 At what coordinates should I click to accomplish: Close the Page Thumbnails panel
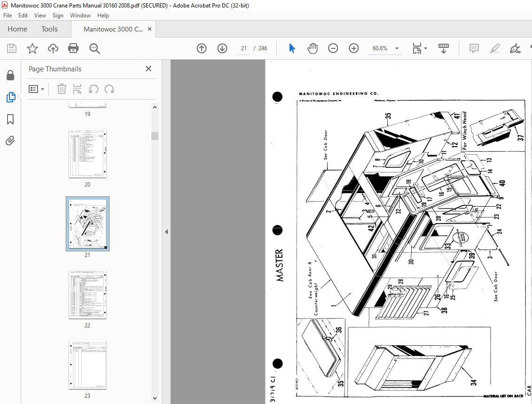[x=148, y=69]
